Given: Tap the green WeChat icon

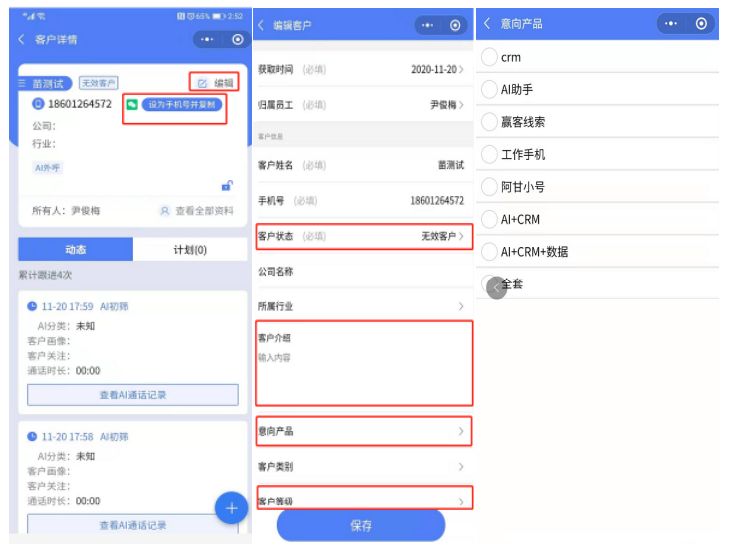Looking at the screenshot, I should (x=132, y=104).
